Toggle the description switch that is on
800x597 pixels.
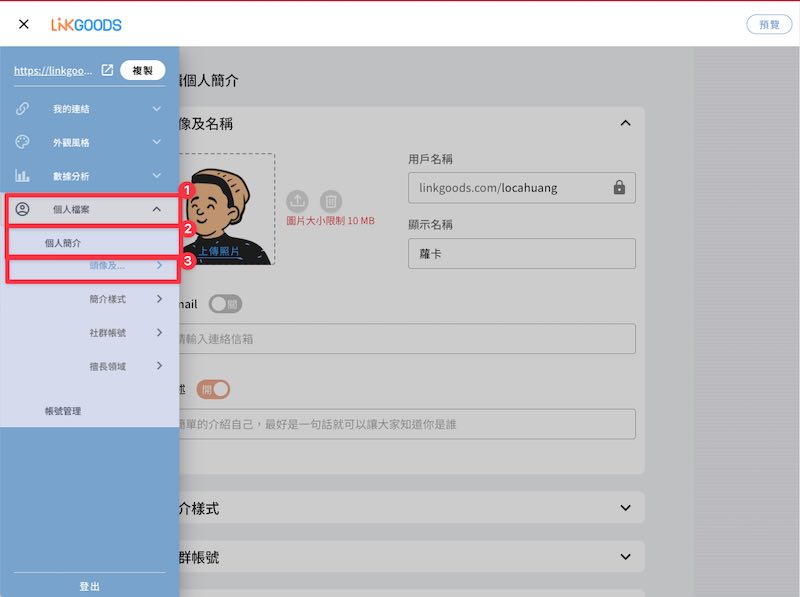tap(213, 389)
